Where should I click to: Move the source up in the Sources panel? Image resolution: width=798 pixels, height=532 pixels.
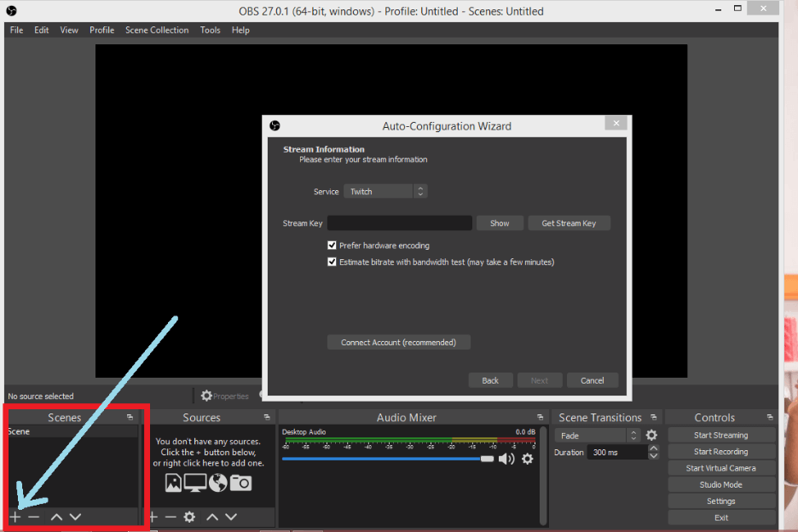tap(212, 517)
